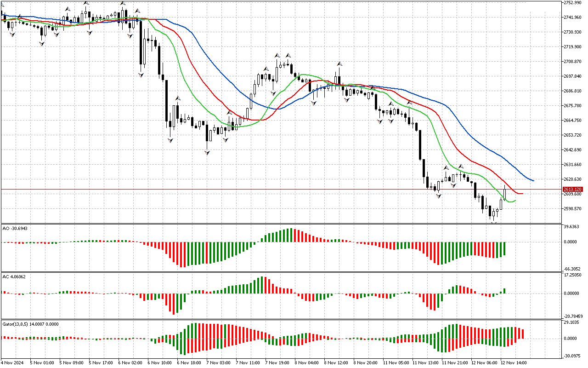Click the 2642.690 price axis label
The height and width of the screenshot is (368, 588).
click(573, 150)
